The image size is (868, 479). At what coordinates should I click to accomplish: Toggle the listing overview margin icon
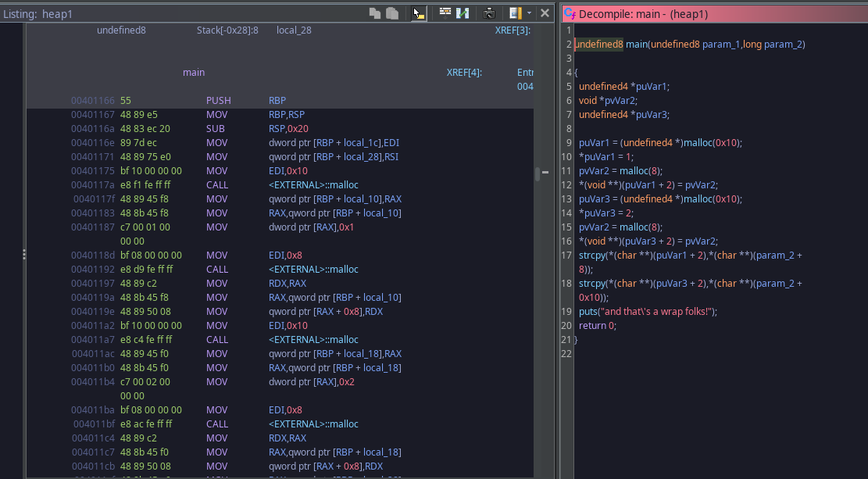point(516,13)
